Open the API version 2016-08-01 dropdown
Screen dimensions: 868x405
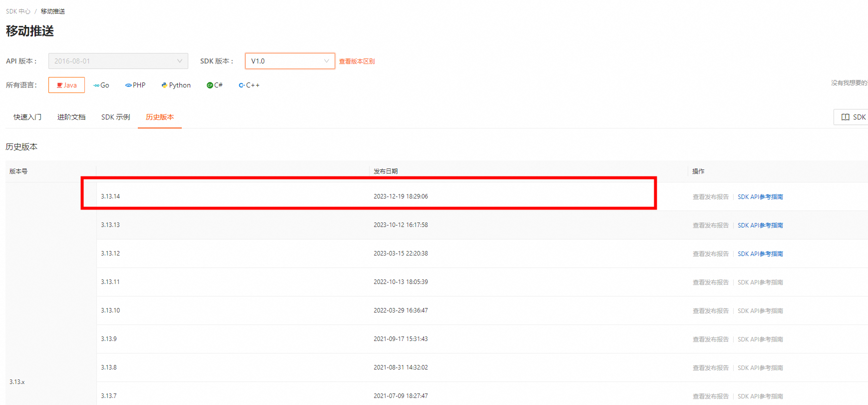(118, 61)
